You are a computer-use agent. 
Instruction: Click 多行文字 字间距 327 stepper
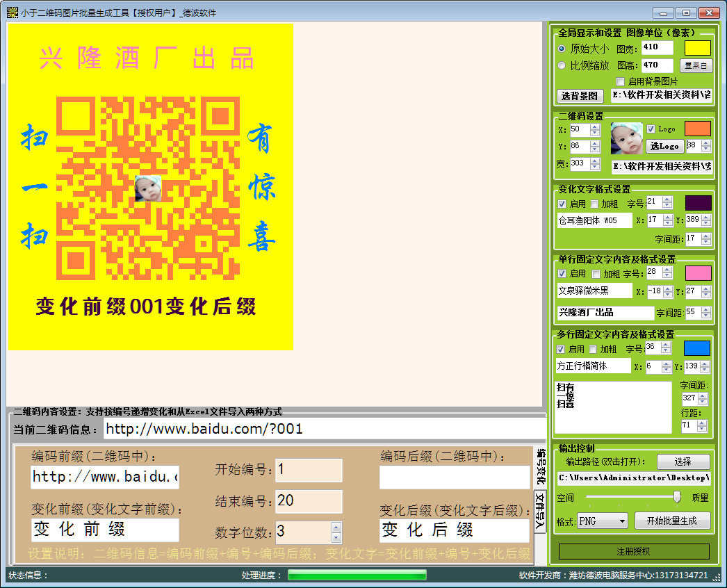703,398
